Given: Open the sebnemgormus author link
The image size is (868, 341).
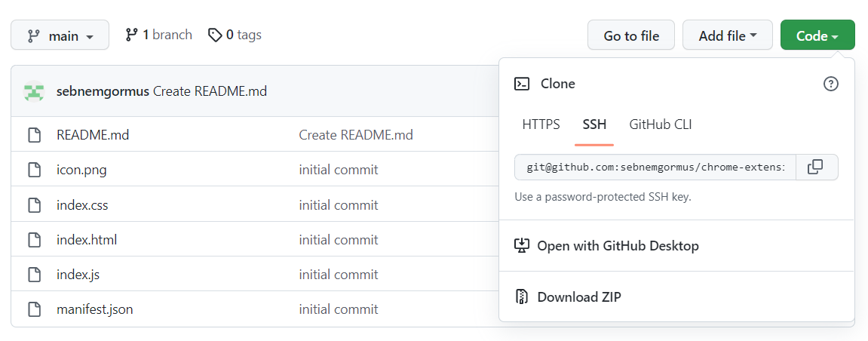Looking at the screenshot, I should 103,91.
